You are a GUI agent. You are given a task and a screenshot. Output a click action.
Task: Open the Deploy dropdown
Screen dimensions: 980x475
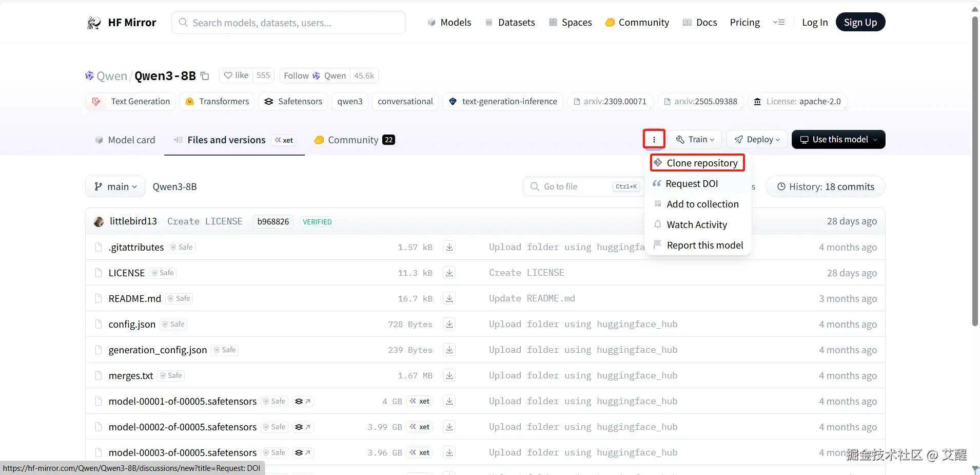click(x=757, y=139)
